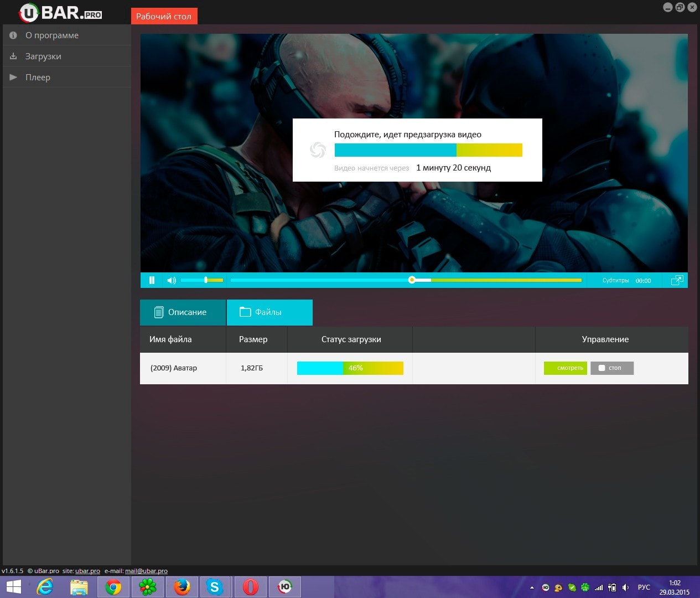The height and width of the screenshot is (598, 700).
Task: Open the 'ubar.pro' site link
Action: [x=87, y=571]
